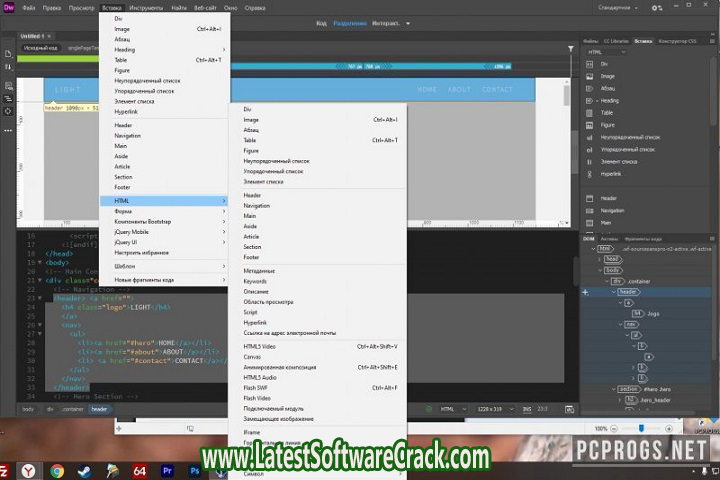
Task: Click the Table icon in Insert panel
Action: [589, 113]
